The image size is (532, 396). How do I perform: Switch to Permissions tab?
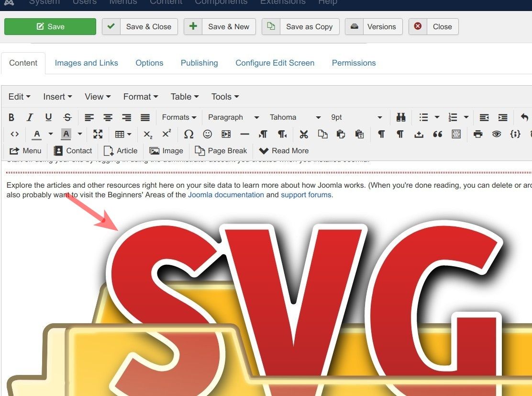tap(354, 63)
